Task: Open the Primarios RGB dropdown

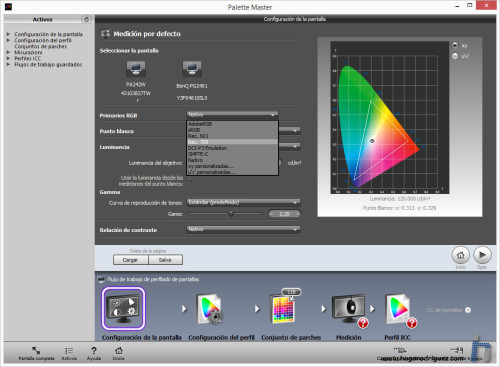Action: tap(232, 115)
